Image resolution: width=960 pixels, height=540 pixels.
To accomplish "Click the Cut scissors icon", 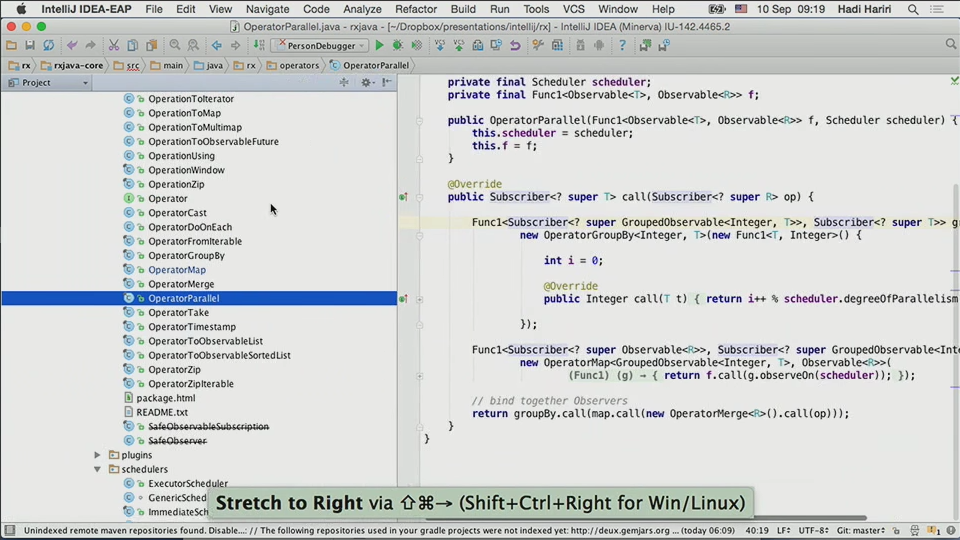I will [x=114, y=46].
